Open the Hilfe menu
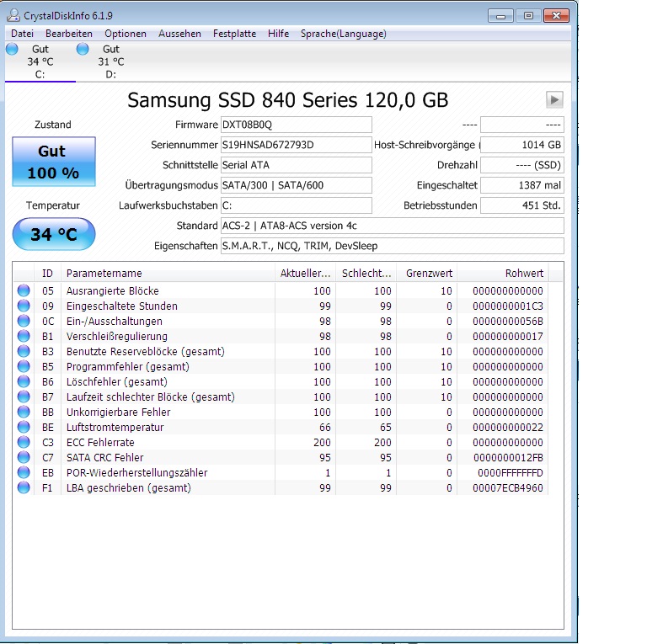Screen dimensions: 647x644 278,34
